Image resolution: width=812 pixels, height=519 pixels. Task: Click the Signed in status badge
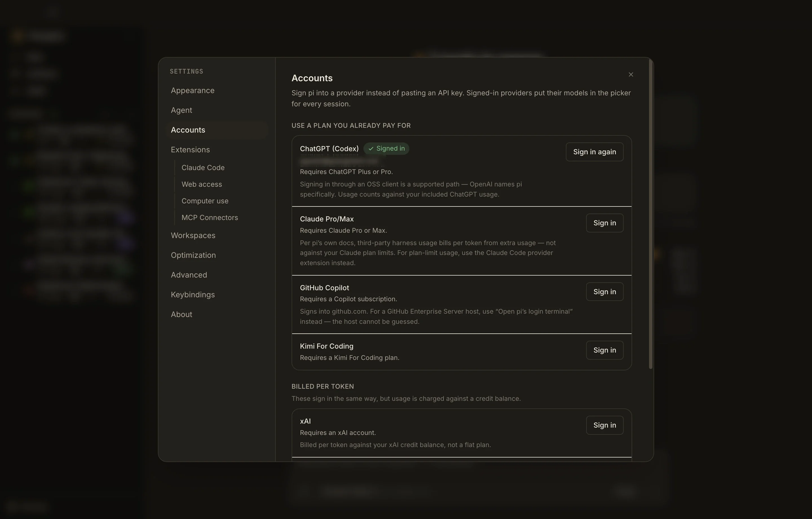pos(386,148)
